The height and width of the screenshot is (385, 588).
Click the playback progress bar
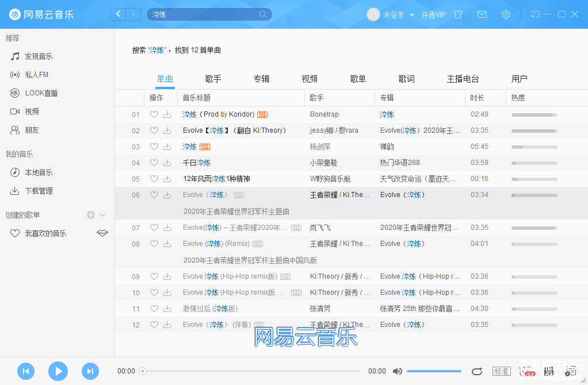click(250, 371)
